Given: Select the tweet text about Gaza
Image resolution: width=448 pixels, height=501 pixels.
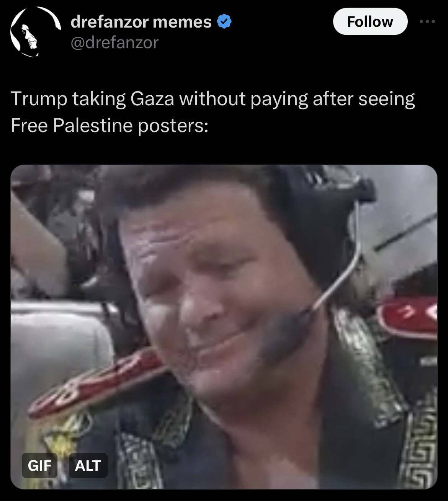Looking at the screenshot, I should coord(213,112).
